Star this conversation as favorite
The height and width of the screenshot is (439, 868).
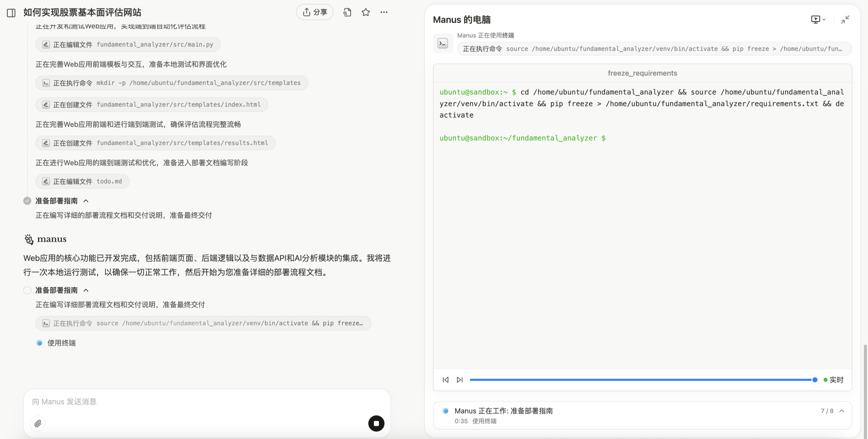[366, 13]
